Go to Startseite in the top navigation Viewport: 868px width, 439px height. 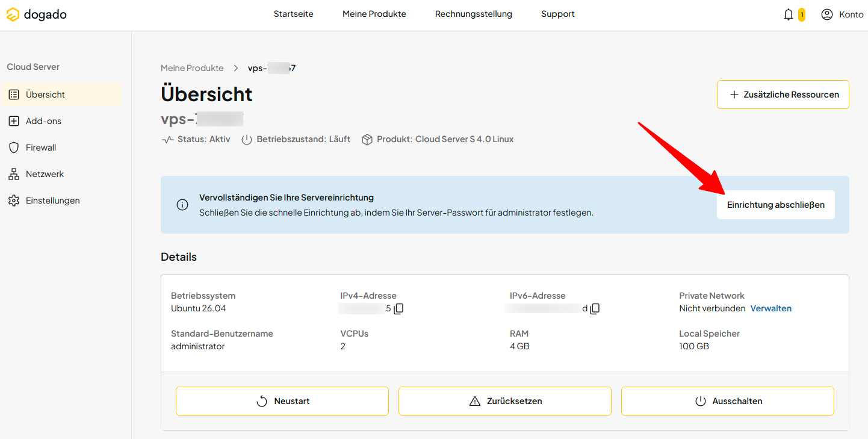coord(294,14)
